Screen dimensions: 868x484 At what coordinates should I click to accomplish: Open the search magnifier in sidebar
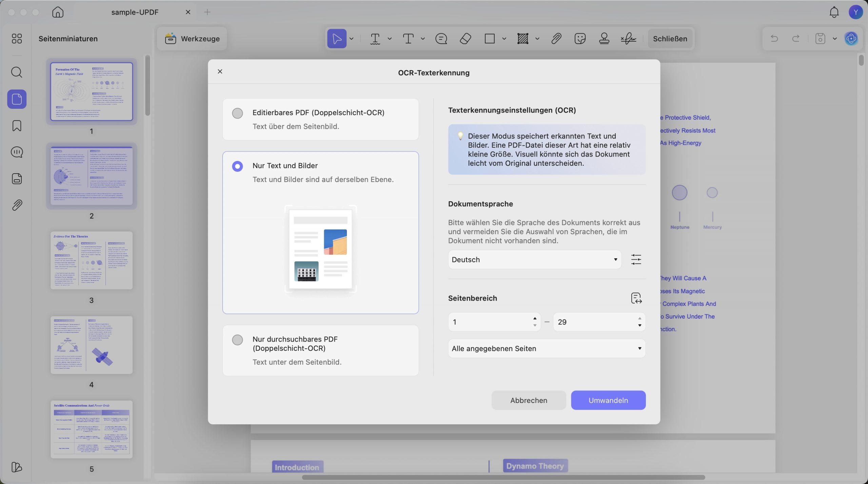pyautogui.click(x=17, y=72)
